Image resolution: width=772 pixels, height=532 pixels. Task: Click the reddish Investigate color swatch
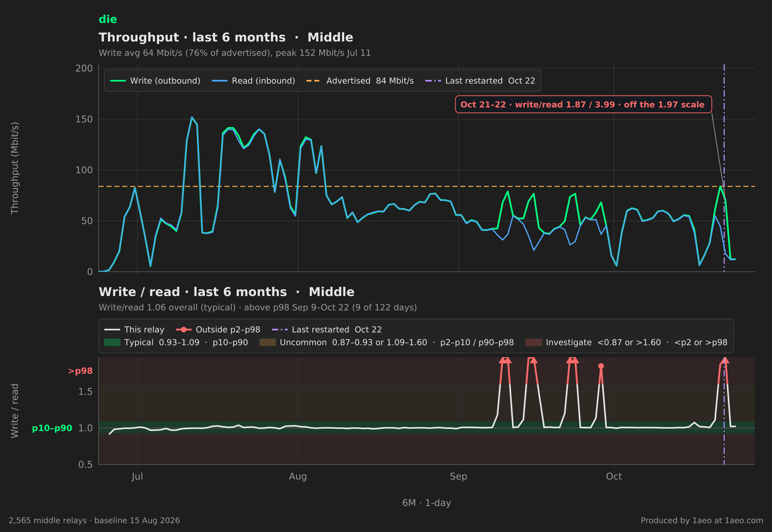coord(534,343)
